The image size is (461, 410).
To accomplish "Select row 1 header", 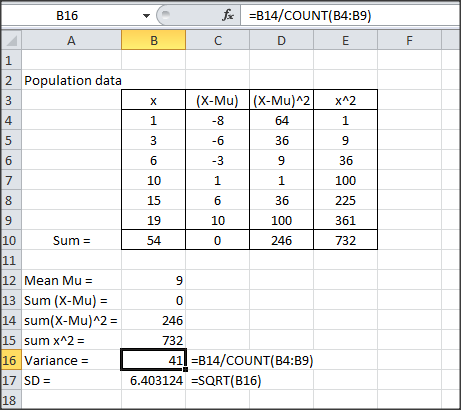I will pyautogui.click(x=11, y=60).
